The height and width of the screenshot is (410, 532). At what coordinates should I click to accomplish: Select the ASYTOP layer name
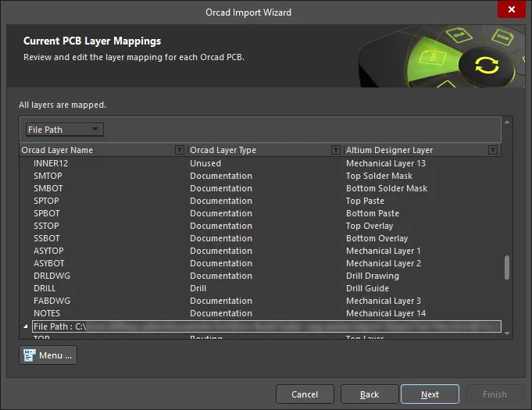(x=48, y=251)
